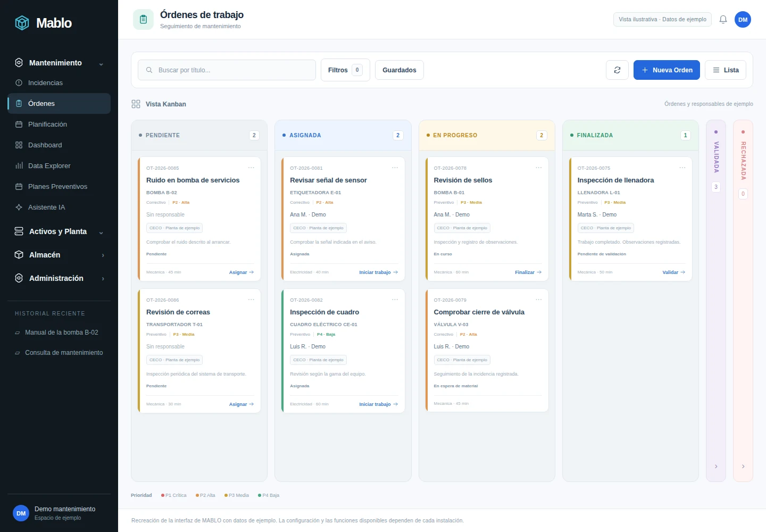Open DM user avatar in header
The height and width of the screenshot is (532, 766).
[x=743, y=20]
